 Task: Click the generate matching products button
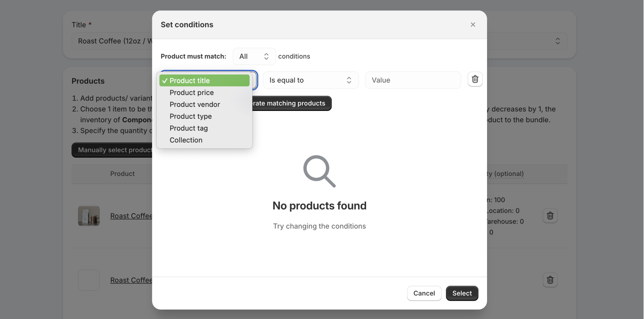coord(291,103)
